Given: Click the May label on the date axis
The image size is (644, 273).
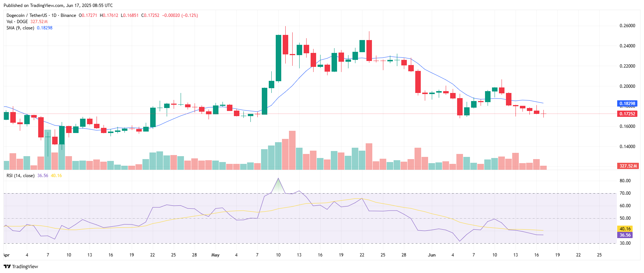Looking at the screenshot, I should (216, 255).
